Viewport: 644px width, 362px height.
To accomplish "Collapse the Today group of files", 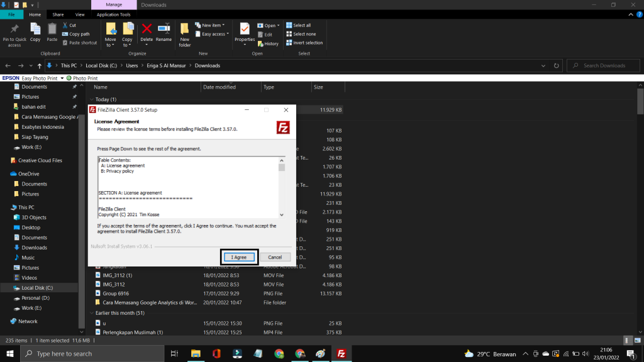I will (x=93, y=99).
